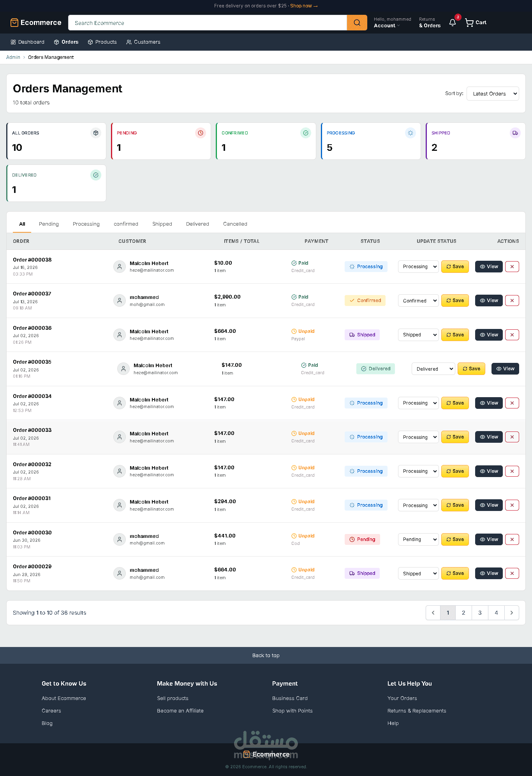Open the Products navigation menu item
Viewport: 532px width, 776px height.
(x=102, y=42)
